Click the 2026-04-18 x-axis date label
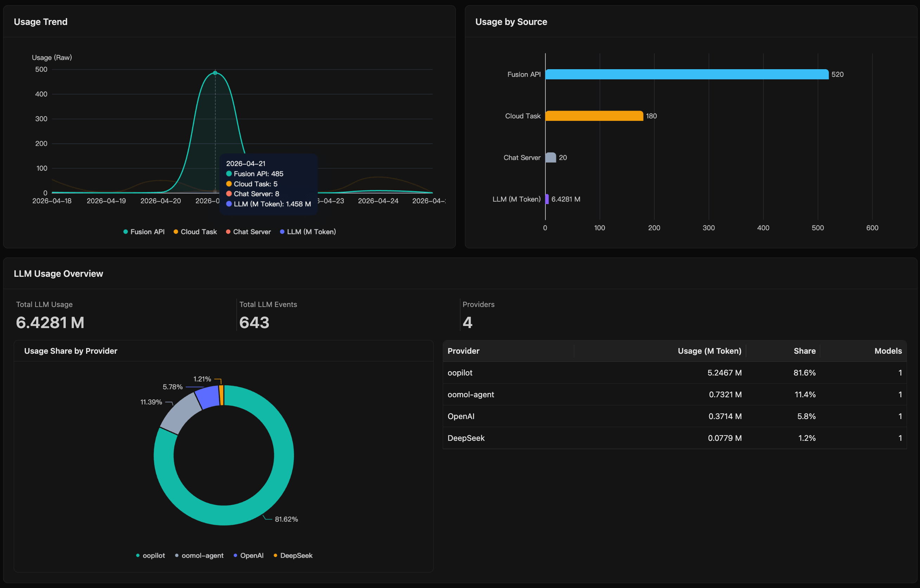 52,201
